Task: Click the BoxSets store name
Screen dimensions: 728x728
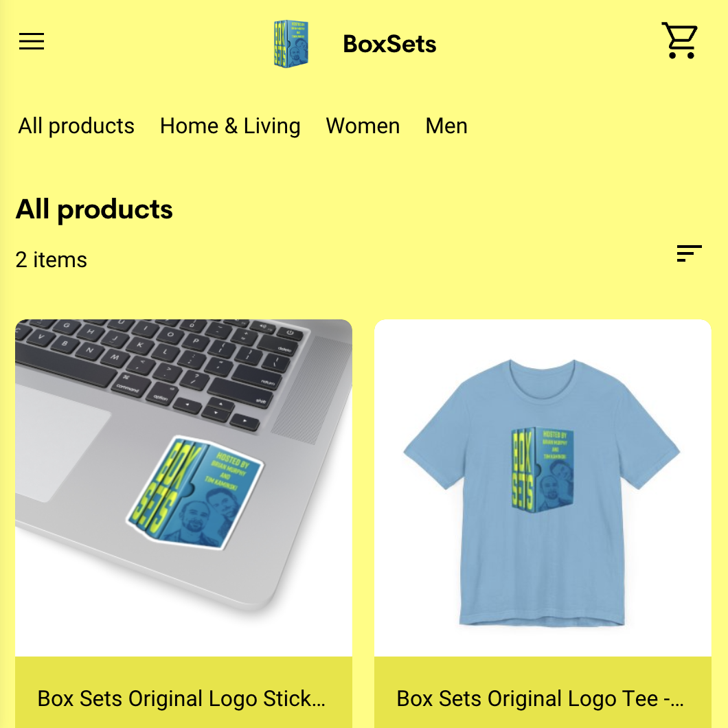Action: click(x=389, y=44)
